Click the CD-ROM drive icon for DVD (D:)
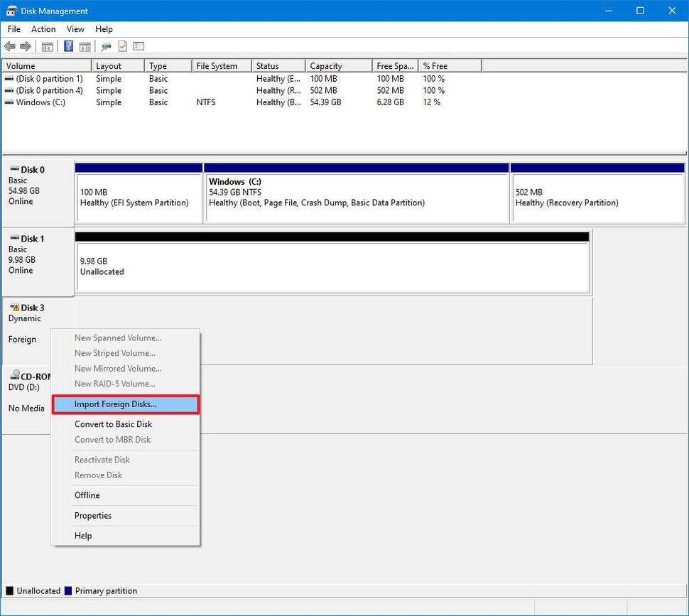The height and width of the screenshot is (616, 689). [15, 374]
